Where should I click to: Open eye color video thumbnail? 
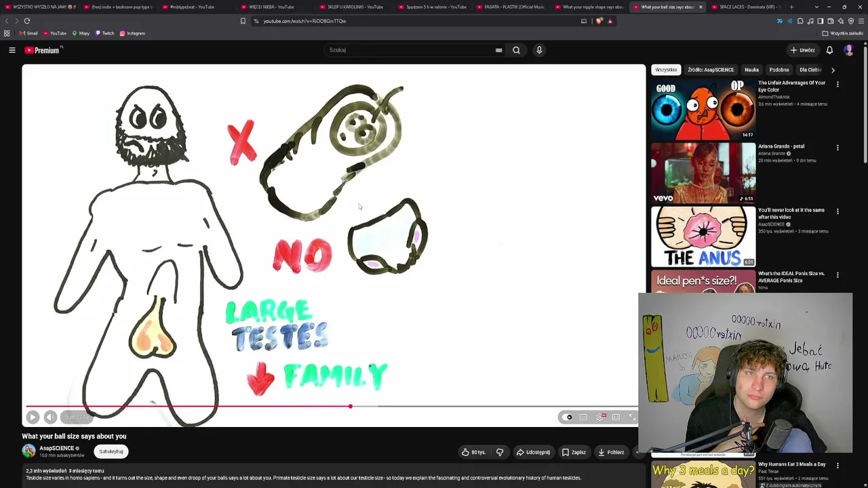pos(703,109)
